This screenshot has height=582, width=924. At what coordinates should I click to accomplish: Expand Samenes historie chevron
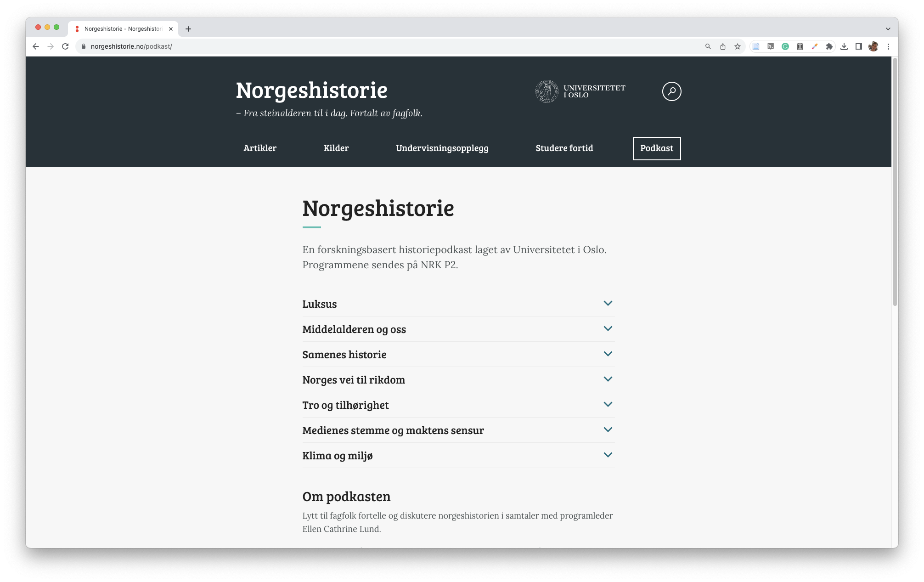[x=608, y=354]
